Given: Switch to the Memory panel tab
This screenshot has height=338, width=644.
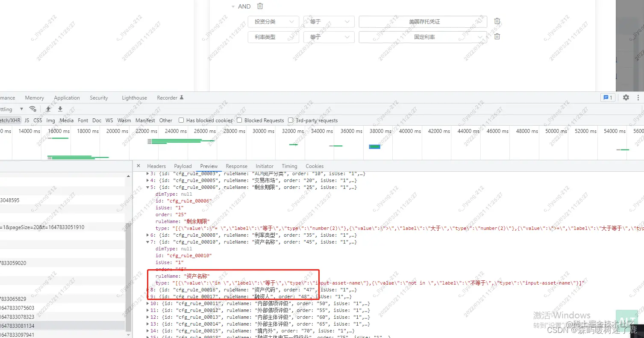Looking at the screenshot, I should pos(34,98).
